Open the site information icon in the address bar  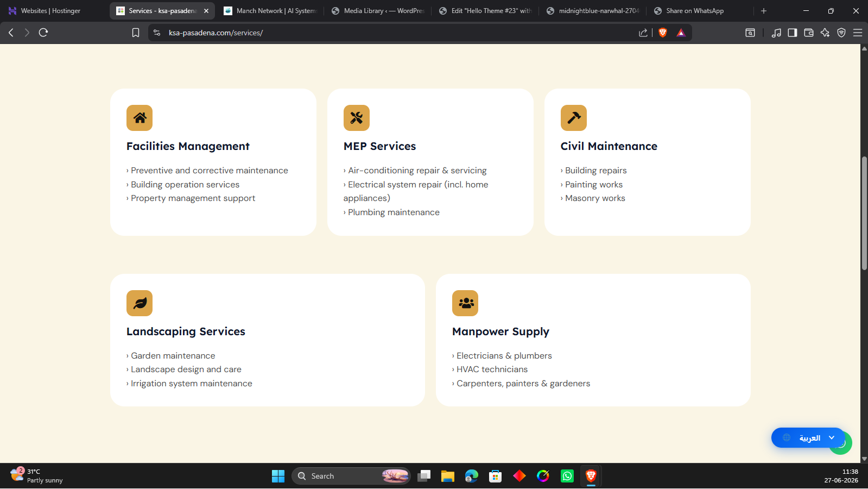coord(157,33)
